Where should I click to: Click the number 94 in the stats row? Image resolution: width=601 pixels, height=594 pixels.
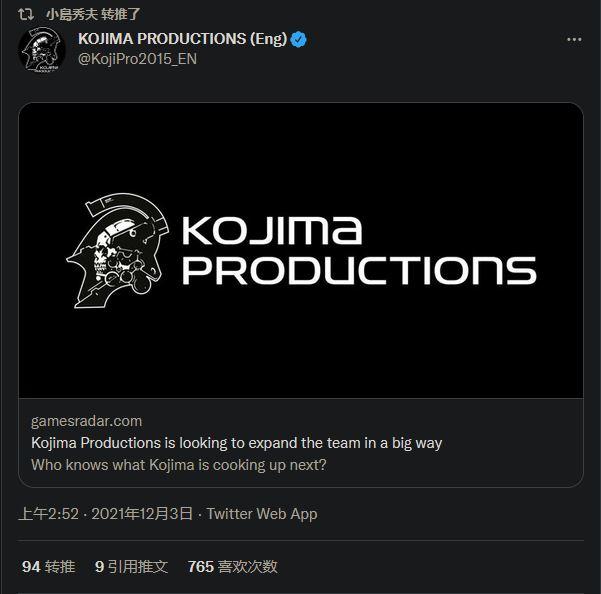pyautogui.click(x=31, y=566)
